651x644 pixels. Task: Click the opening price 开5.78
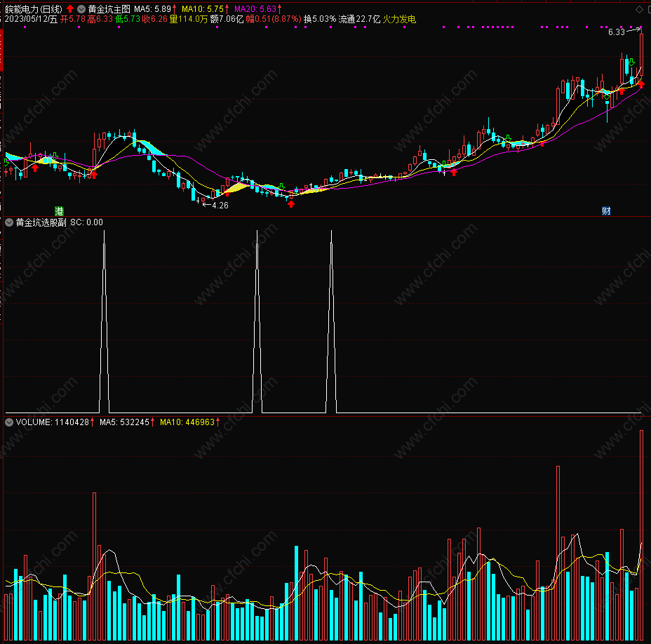click(x=73, y=19)
